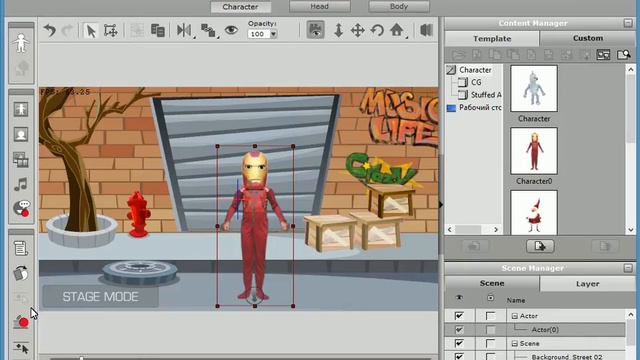The width and height of the screenshot is (640, 360).
Task: Toggle visibility checkbox for Actor(0) row
Action: (x=459, y=329)
